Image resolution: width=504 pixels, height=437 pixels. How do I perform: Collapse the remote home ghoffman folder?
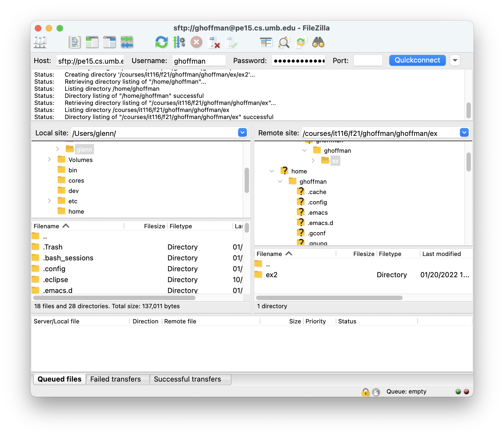(280, 181)
